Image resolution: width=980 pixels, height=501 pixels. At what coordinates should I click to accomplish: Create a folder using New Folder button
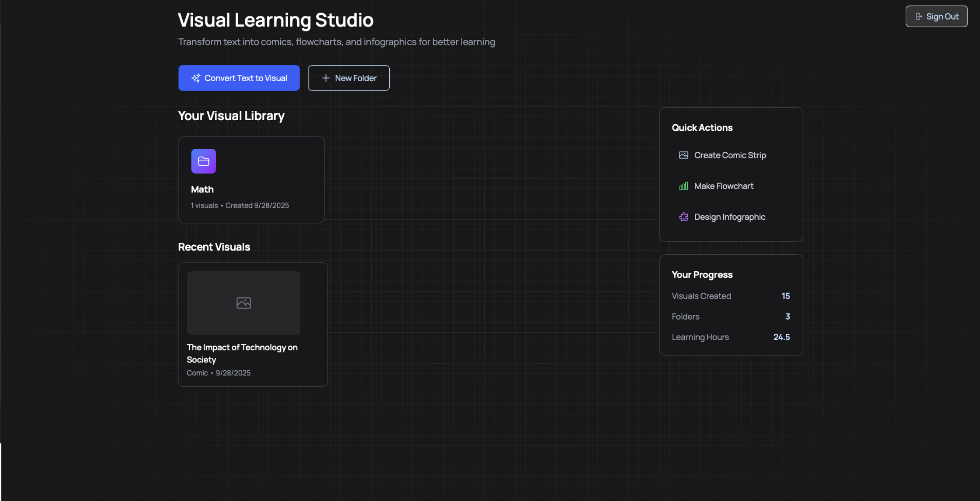pos(348,78)
